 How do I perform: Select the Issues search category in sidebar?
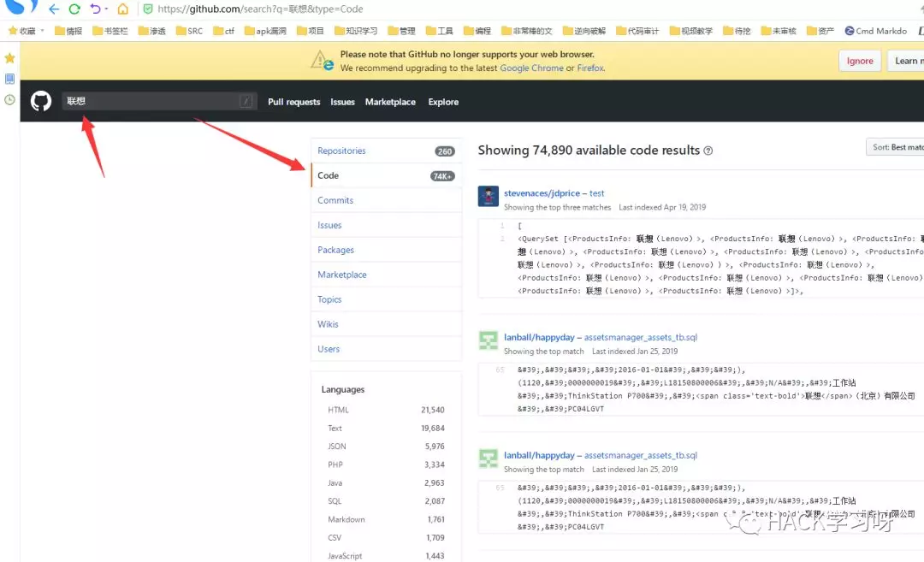pyautogui.click(x=386, y=225)
